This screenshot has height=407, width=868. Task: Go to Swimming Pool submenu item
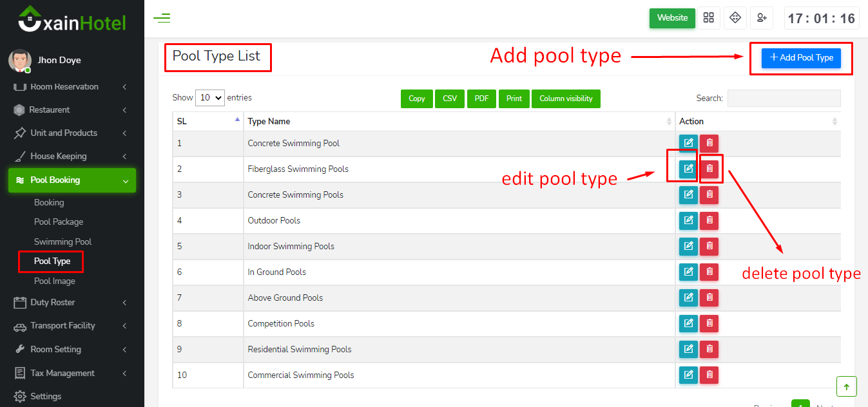pyautogui.click(x=63, y=242)
